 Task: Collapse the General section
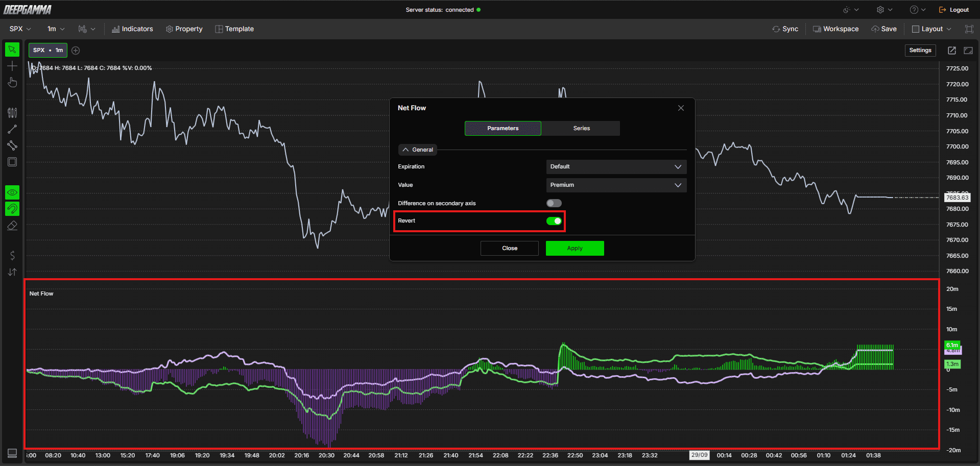(x=418, y=150)
